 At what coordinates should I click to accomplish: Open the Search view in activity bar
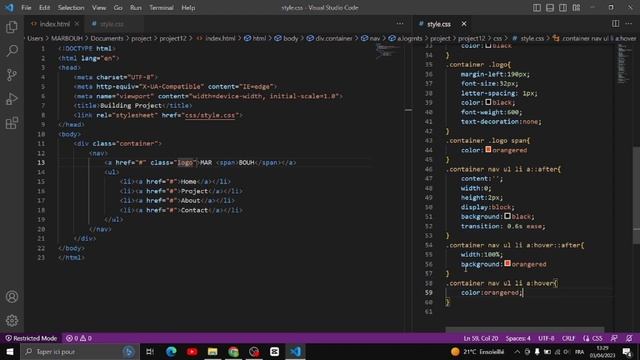tap(12, 51)
